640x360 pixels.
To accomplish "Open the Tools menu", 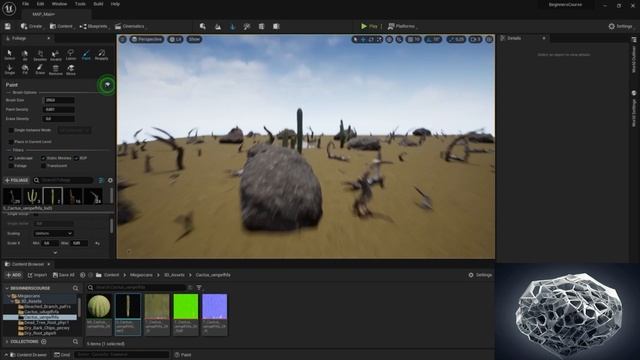I will (x=80, y=4).
